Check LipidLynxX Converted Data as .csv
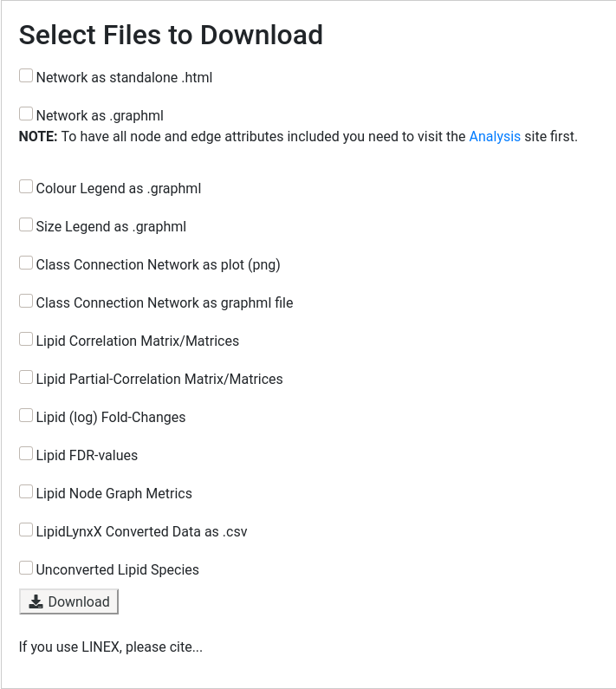Screen dimensions: 616x689 (26, 530)
